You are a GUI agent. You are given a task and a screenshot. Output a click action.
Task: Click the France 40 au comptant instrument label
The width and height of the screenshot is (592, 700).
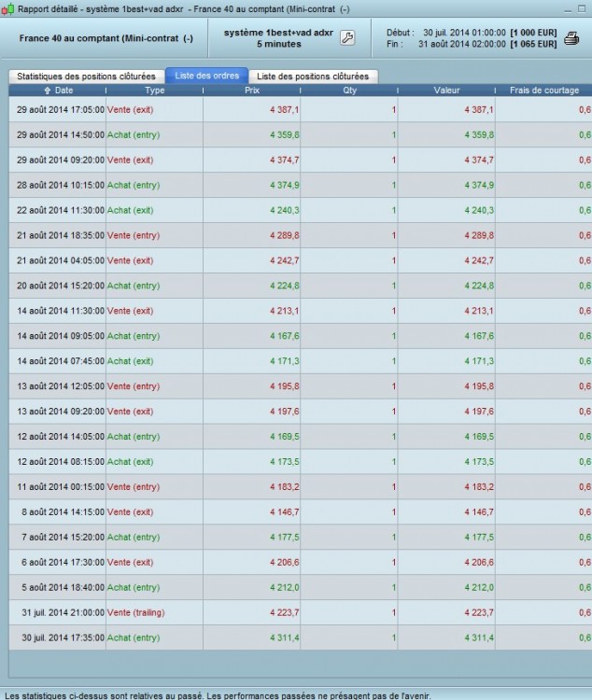click(106, 38)
